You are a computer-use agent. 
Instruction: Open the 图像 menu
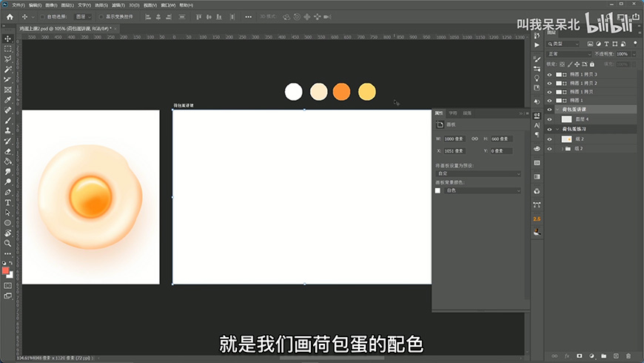point(51,5)
